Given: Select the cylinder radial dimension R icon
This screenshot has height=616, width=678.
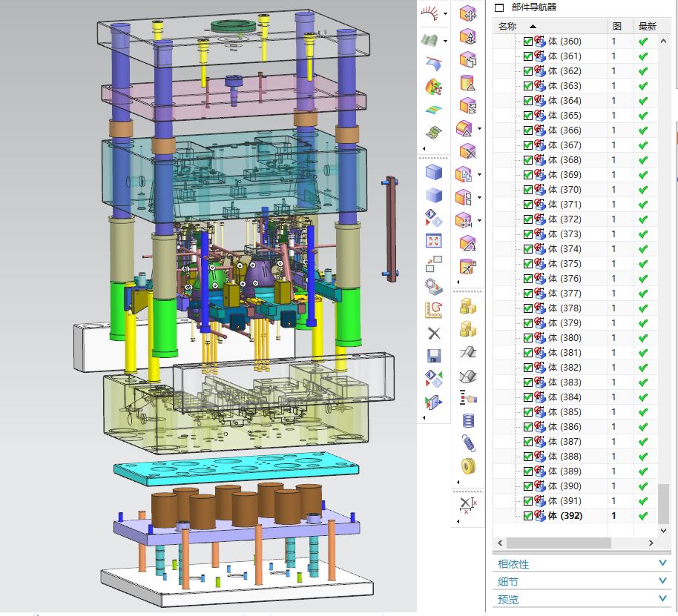Looking at the screenshot, I should tap(468, 266).
